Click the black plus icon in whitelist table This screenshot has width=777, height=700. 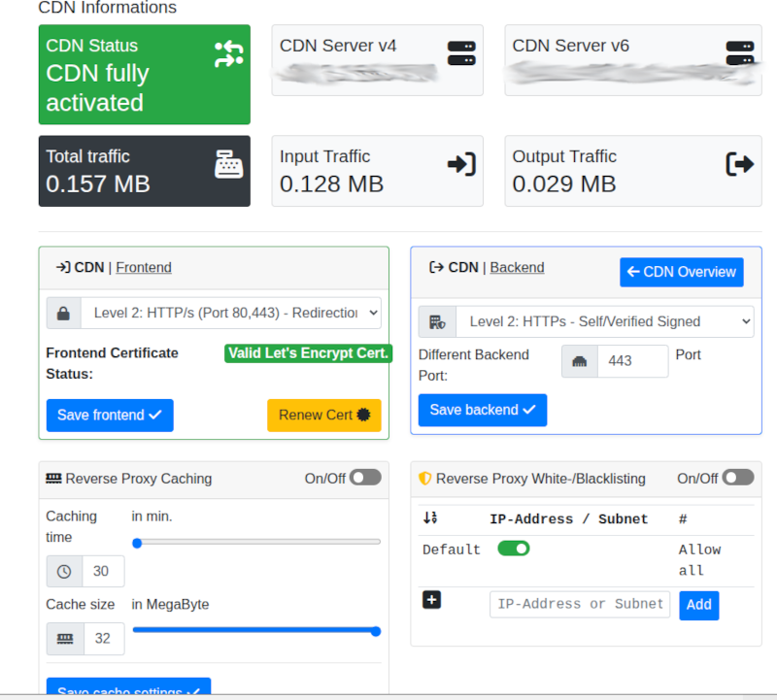432,600
